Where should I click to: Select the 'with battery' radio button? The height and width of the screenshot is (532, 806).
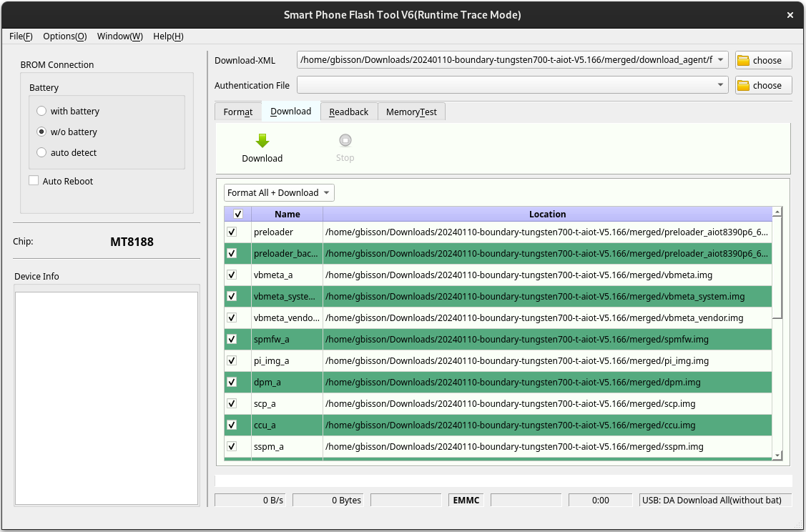coord(41,111)
